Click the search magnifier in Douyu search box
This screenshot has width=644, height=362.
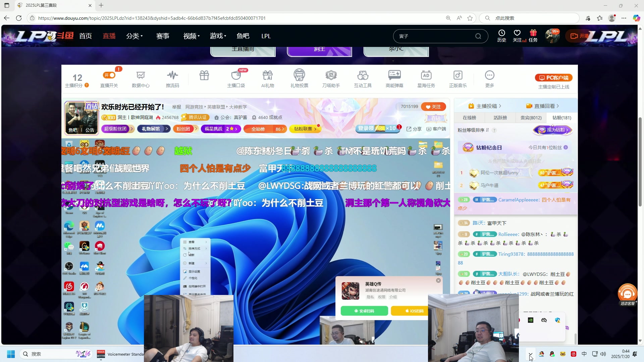tap(478, 36)
